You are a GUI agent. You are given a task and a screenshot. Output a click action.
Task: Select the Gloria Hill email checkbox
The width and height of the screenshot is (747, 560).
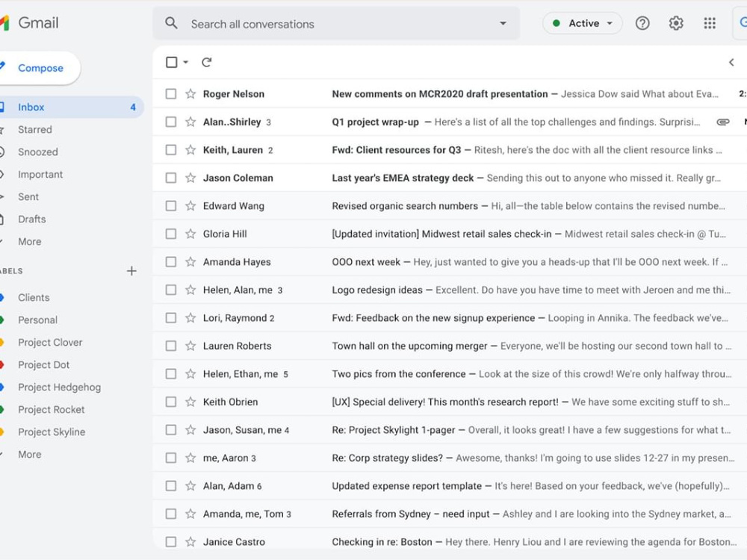point(170,234)
